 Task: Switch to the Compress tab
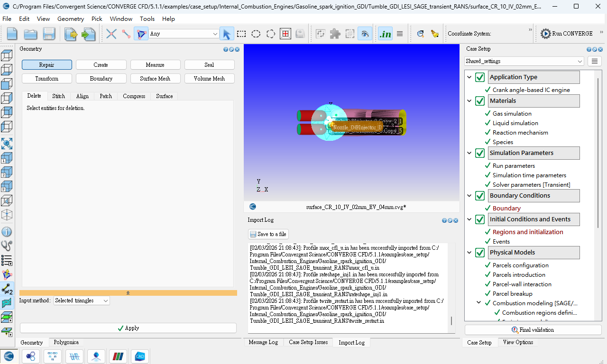[x=134, y=96]
